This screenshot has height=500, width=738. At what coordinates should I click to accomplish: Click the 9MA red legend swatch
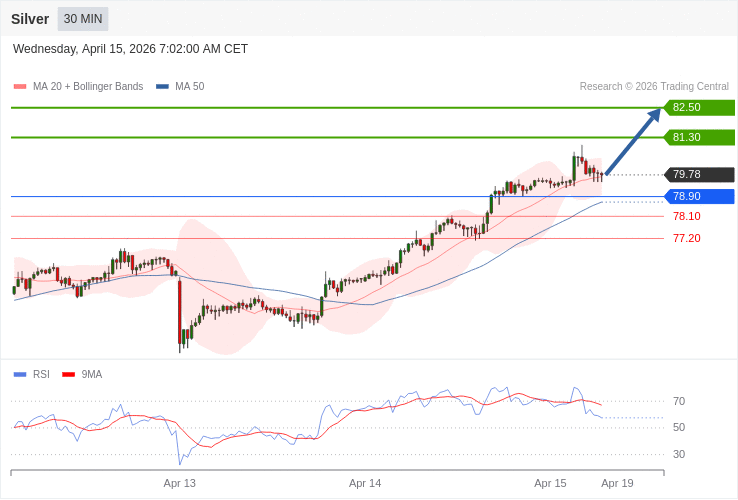point(68,375)
